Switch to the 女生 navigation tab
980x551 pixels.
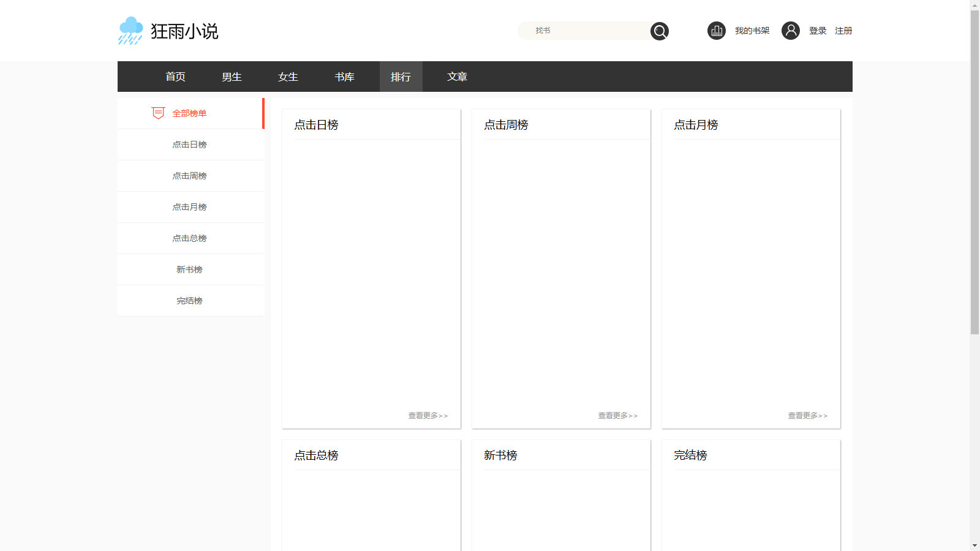click(x=287, y=77)
